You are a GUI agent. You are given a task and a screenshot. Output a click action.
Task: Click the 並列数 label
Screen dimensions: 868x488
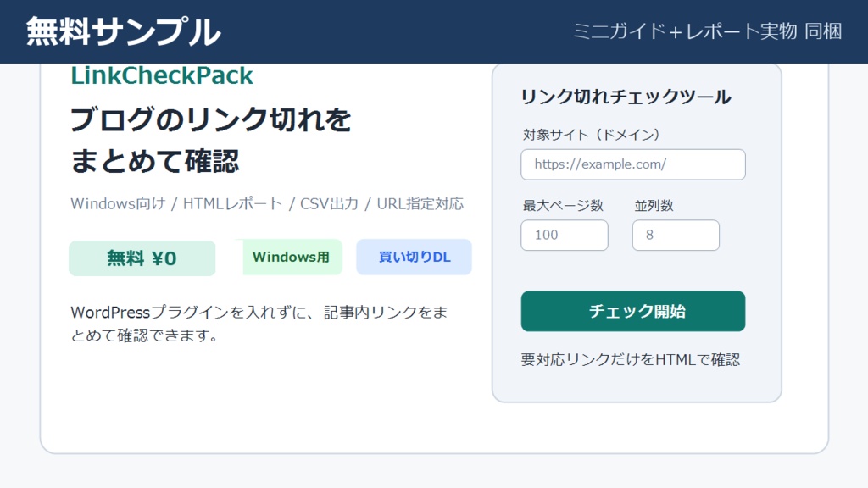click(x=654, y=205)
